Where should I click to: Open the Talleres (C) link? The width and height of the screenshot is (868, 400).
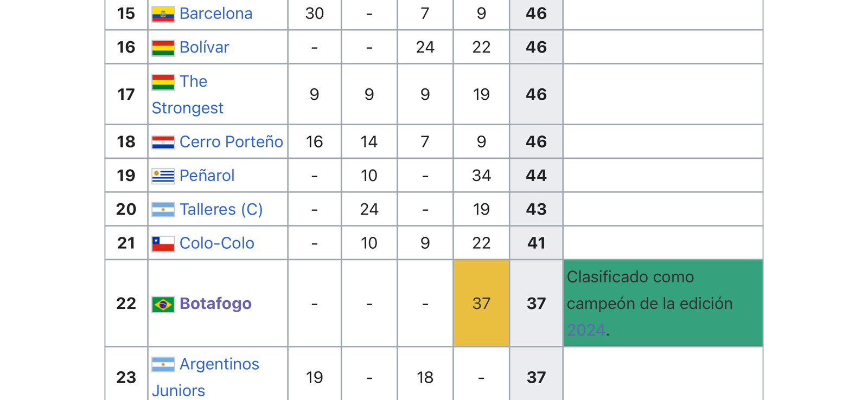tap(221, 209)
